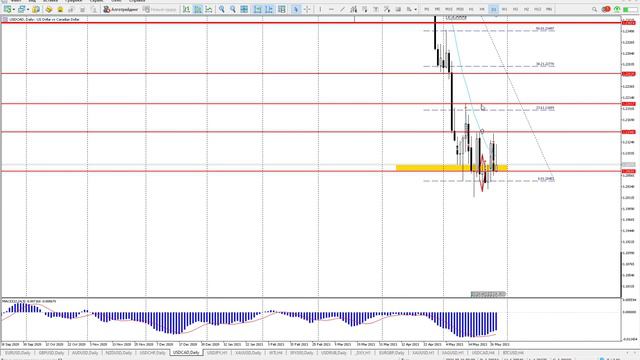Switch to EURGBP,Daily chart tab

coord(391,353)
